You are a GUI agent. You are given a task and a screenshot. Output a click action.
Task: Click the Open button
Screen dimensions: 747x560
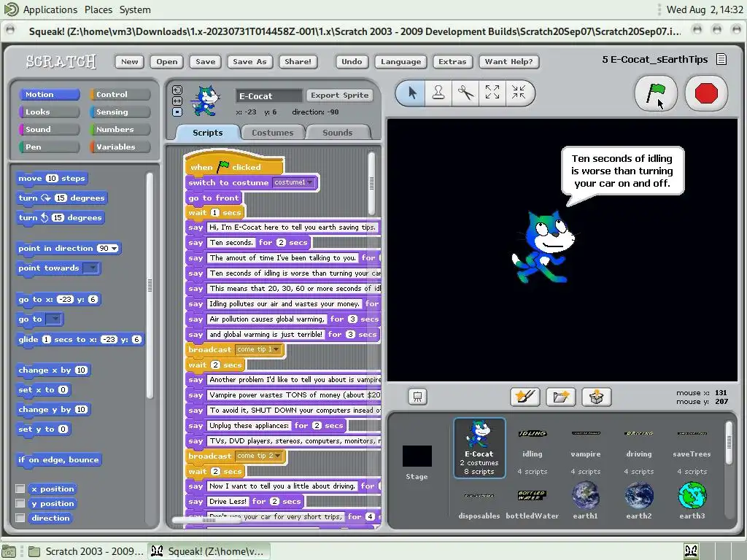(167, 61)
